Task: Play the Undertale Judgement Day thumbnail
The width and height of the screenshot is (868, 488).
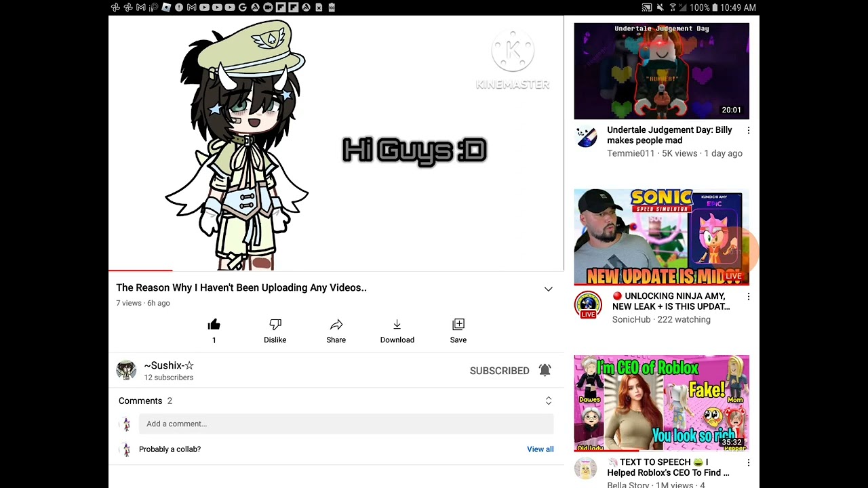Action: tap(662, 71)
